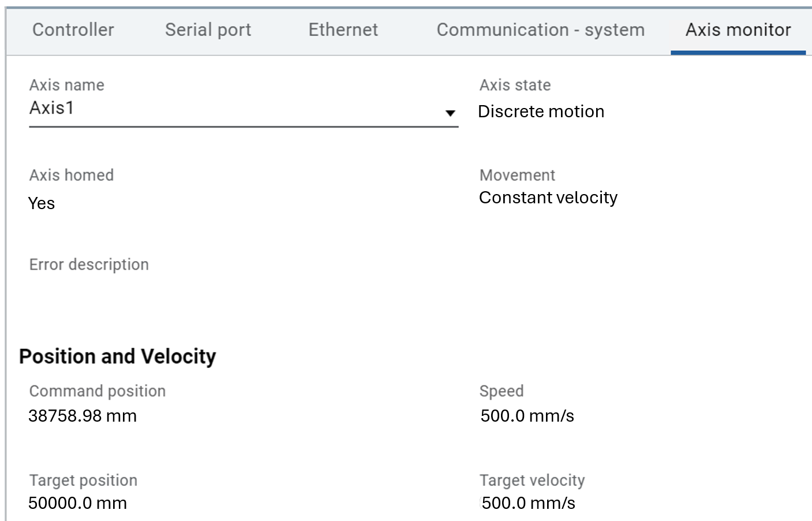The width and height of the screenshot is (812, 521).
Task: Click the Error description label
Action: click(x=89, y=265)
